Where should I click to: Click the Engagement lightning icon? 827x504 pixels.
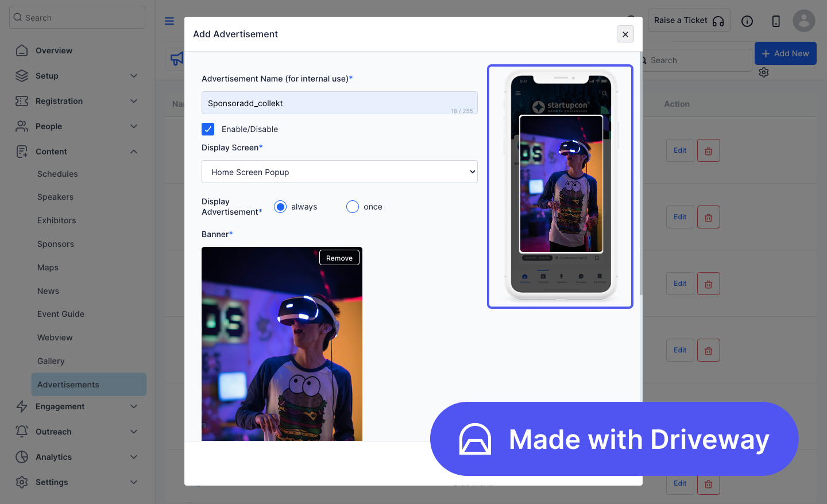tap(22, 406)
